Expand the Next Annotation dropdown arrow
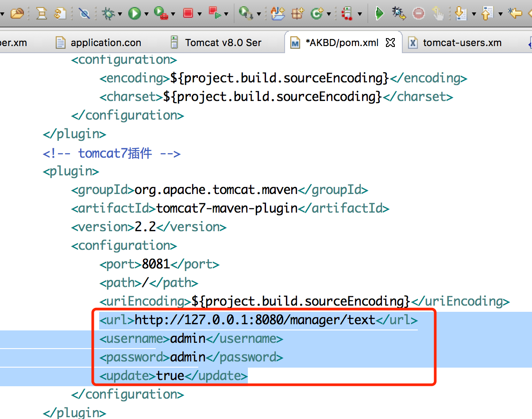 pos(474,14)
